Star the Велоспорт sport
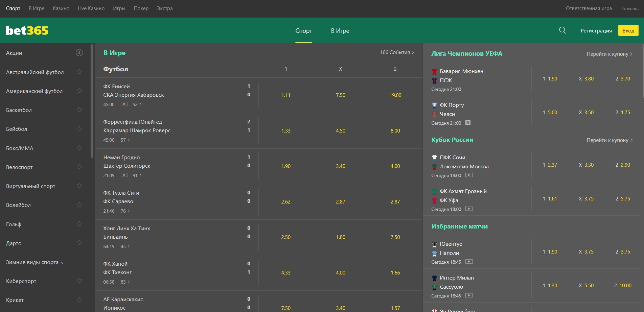Viewport: 644px width, 312px height. coord(79,167)
